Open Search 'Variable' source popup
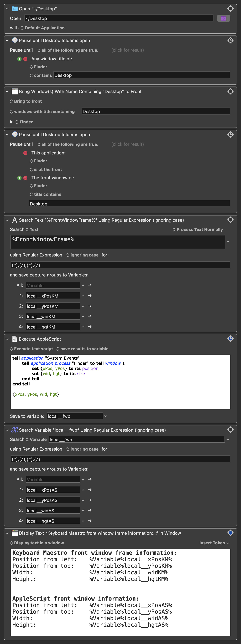Screen dimensions: 241x644 [36, 439]
